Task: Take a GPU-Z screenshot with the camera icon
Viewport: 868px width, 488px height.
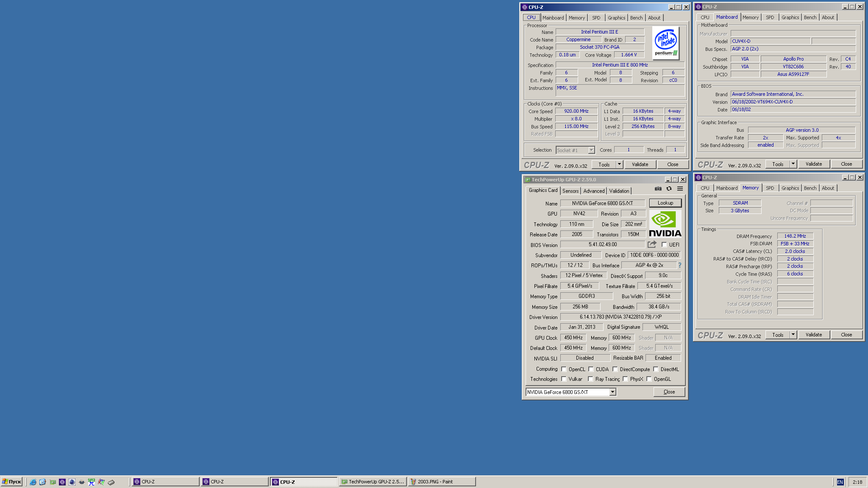Action: tap(658, 189)
